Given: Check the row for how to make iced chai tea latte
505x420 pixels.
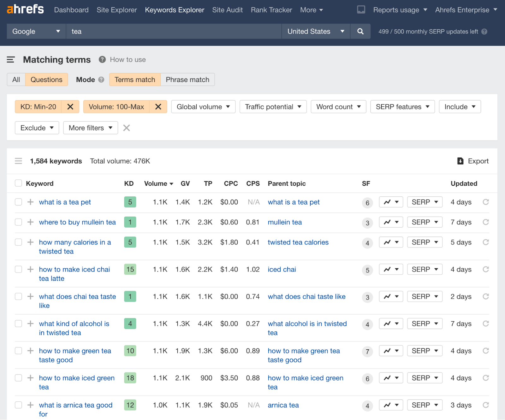Looking at the screenshot, I should tap(18, 269).
